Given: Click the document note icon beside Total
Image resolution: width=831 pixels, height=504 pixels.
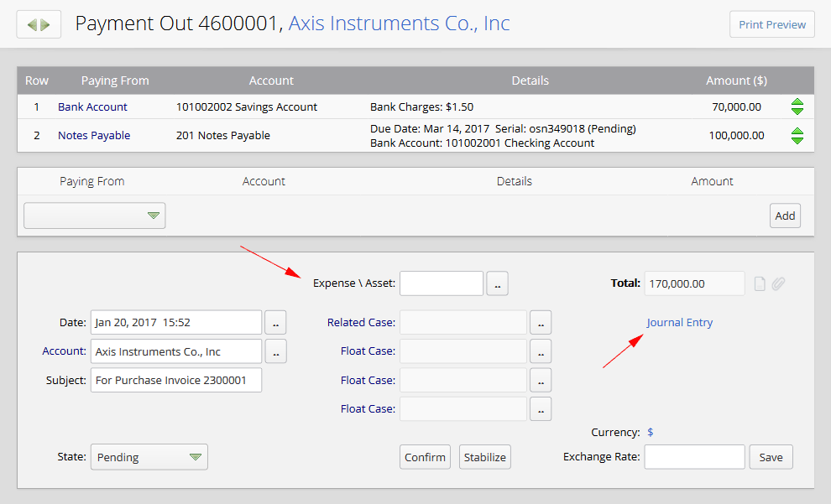Looking at the screenshot, I should [760, 284].
